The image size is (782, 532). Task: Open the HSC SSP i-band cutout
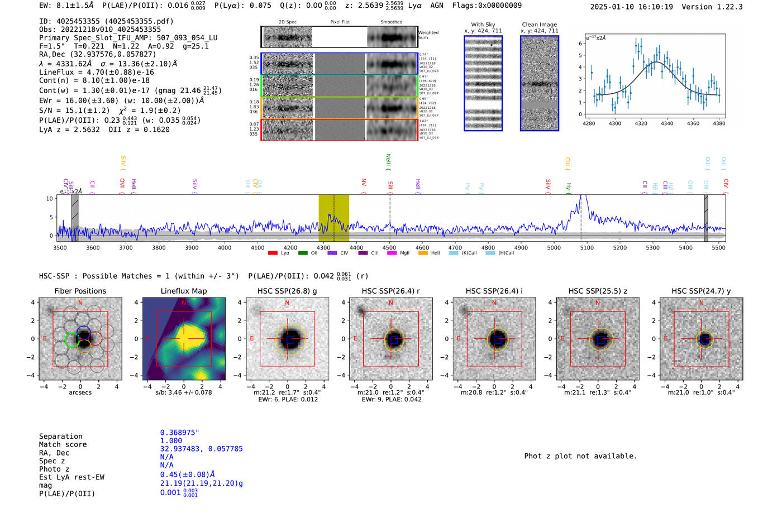(494, 339)
